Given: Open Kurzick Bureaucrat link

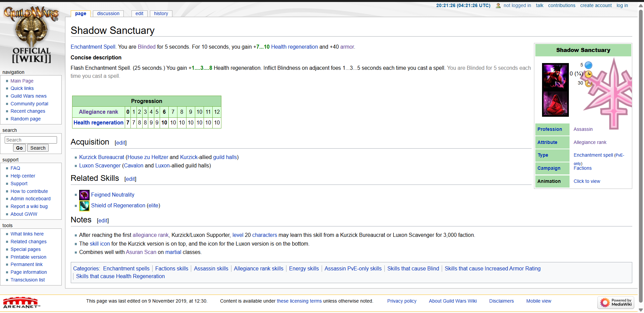Looking at the screenshot, I should [102, 157].
